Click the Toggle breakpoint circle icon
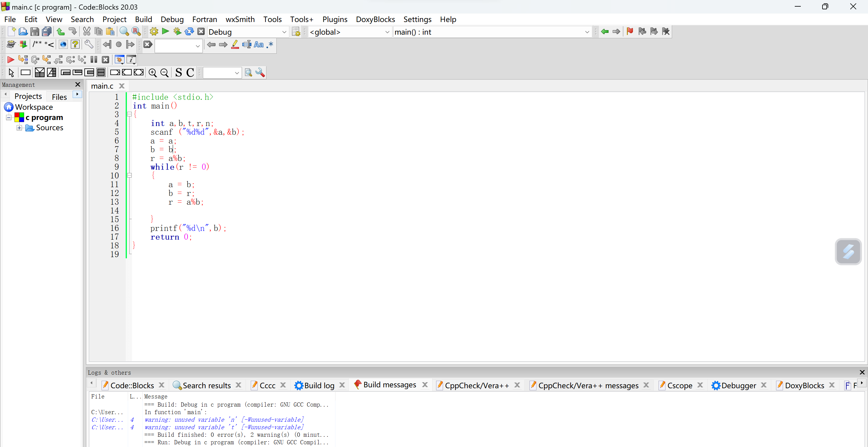The height and width of the screenshot is (447, 868). click(x=119, y=45)
